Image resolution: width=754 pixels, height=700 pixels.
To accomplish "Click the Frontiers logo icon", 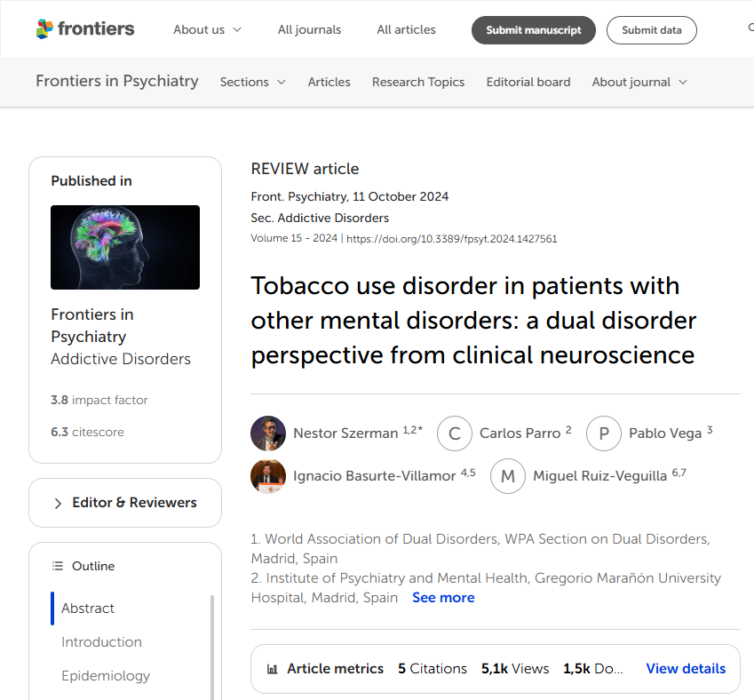I will pyautogui.click(x=44, y=28).
